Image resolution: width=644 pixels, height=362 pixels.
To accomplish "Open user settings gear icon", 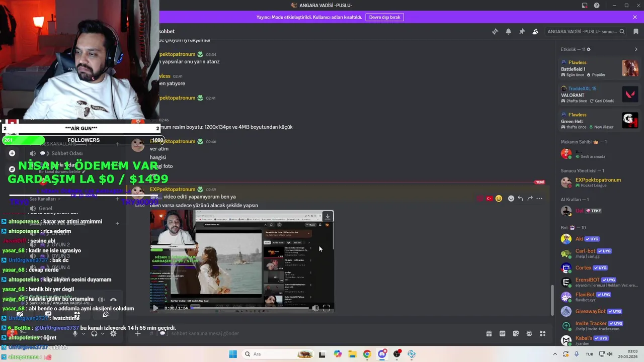I will click(113, 333).
